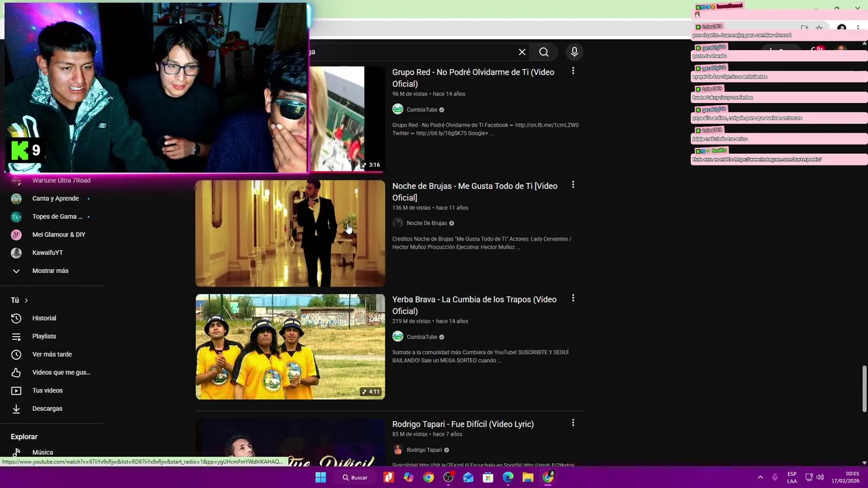
Task: Open options menu for Yerba Brava video
Action: pyautogui.click(x=573, y=298)
